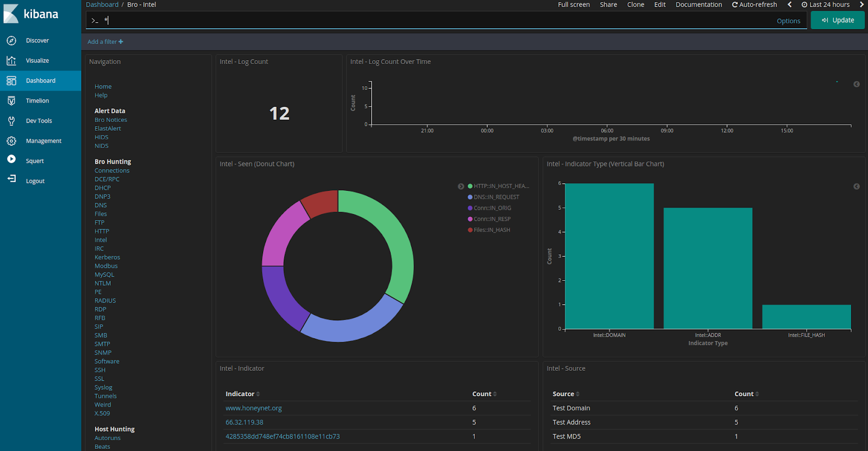This screenshot has width=868, height=451.
Task: Click the Logout icon
Action: (11, 179)
